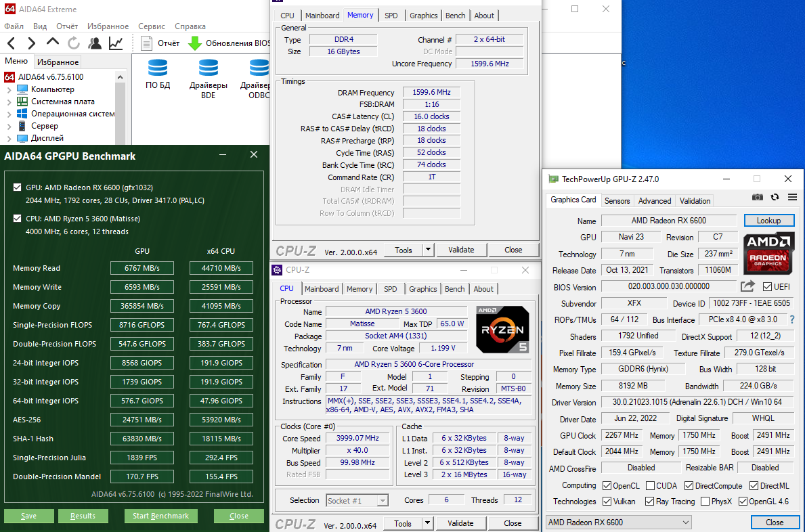Open the AIDA64 graph chart icon

coord(116,43)
